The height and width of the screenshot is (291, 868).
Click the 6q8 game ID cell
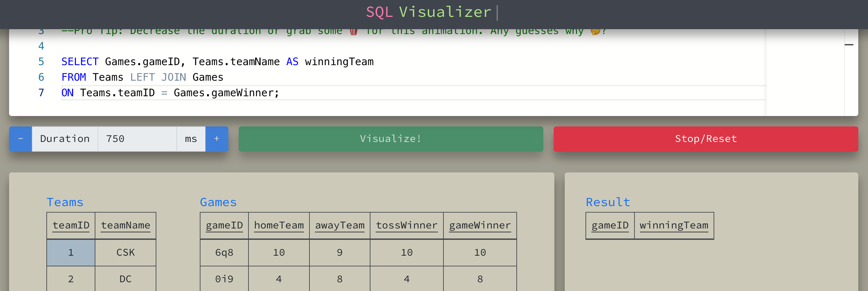224,253
